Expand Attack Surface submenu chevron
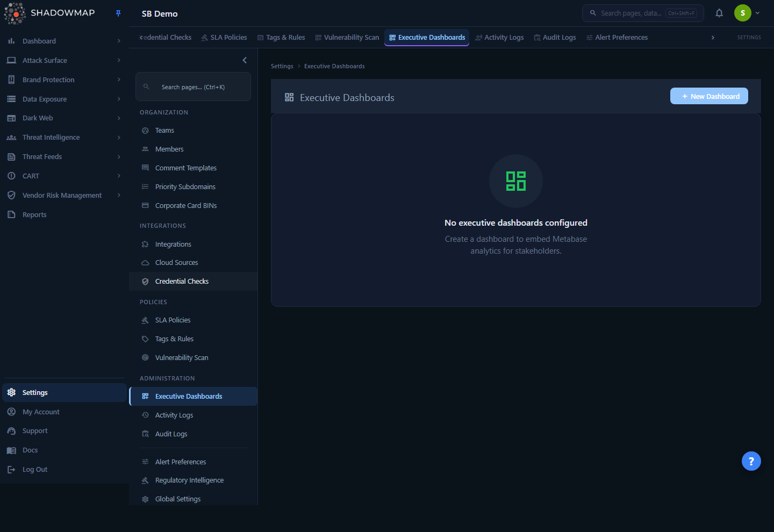Viewport: 774px width, 532px height. (119, 60)
